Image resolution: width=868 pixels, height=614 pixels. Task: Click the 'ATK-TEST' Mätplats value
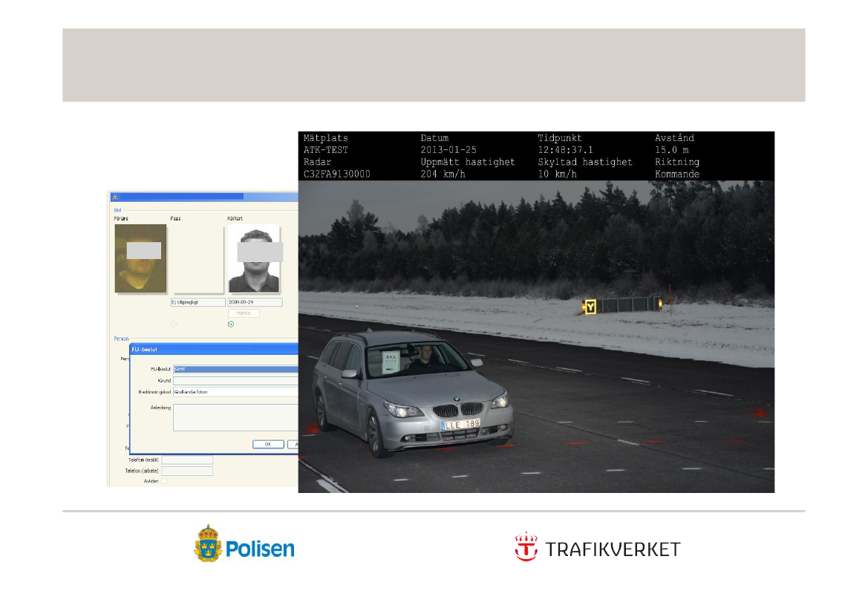tap(325, 150)
